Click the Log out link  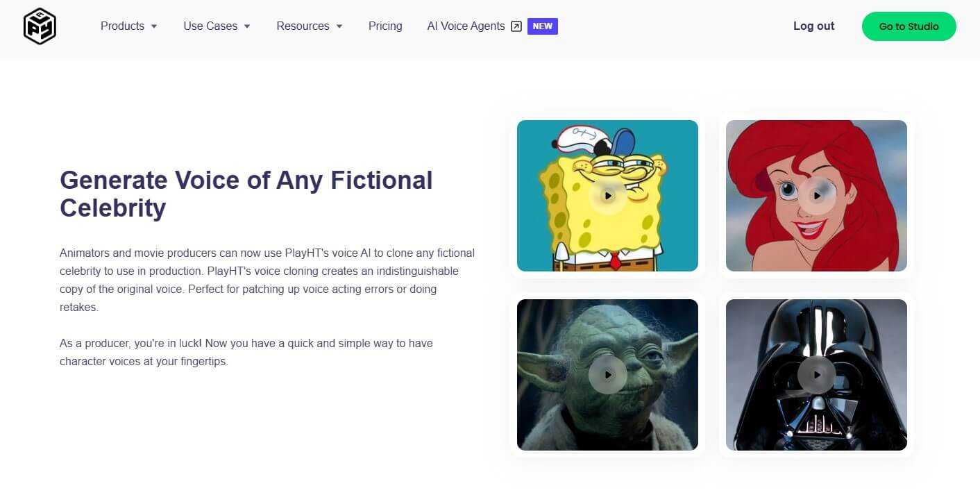(x=813, y=26)
